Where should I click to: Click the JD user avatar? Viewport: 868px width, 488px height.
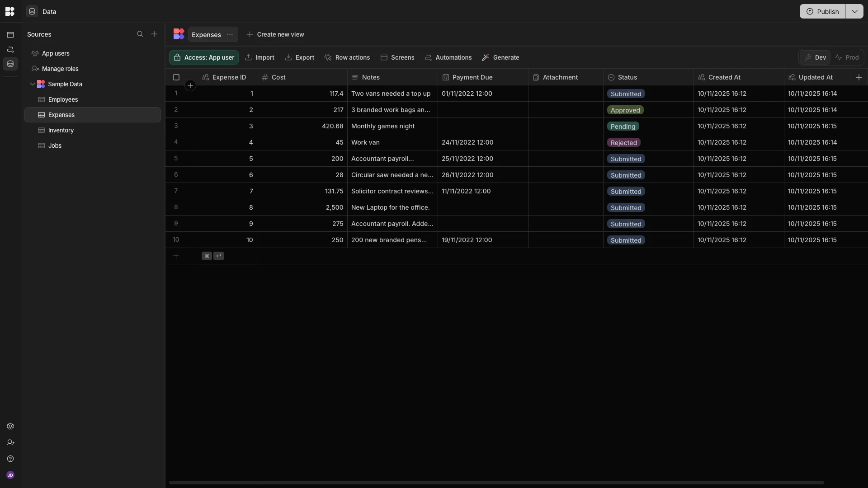point(10,475)
